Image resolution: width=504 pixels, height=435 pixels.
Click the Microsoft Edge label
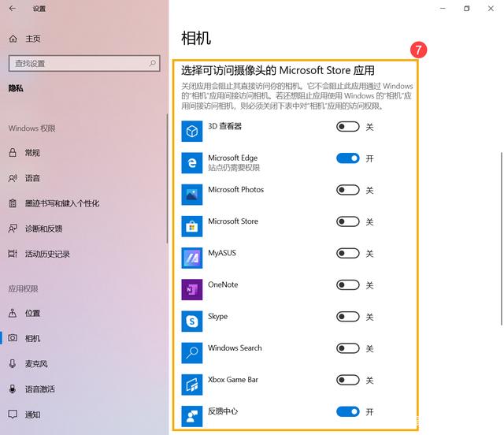pos(233,158)
